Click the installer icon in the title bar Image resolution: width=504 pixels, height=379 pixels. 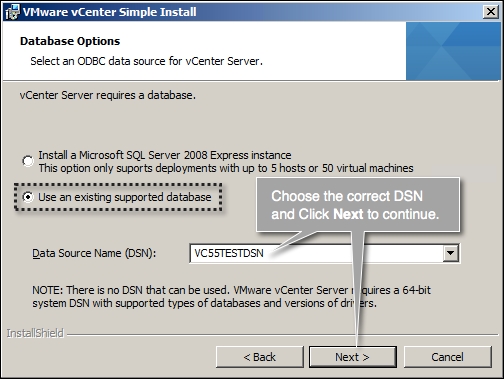coord(12,12)
